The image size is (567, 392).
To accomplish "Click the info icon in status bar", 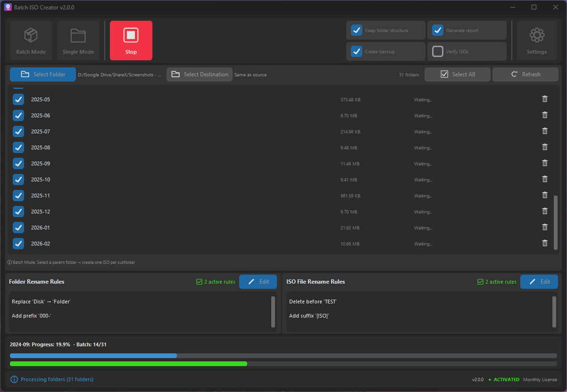I will pos(14,379).
